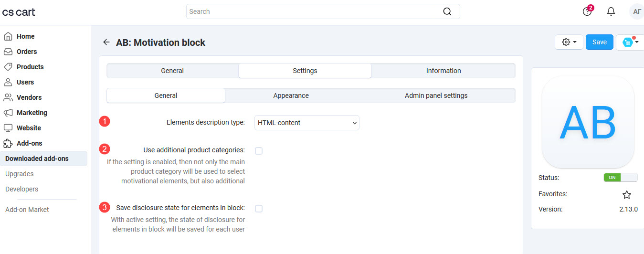
Task: Click the Elements description type label
Action: [x=206, y=122]
